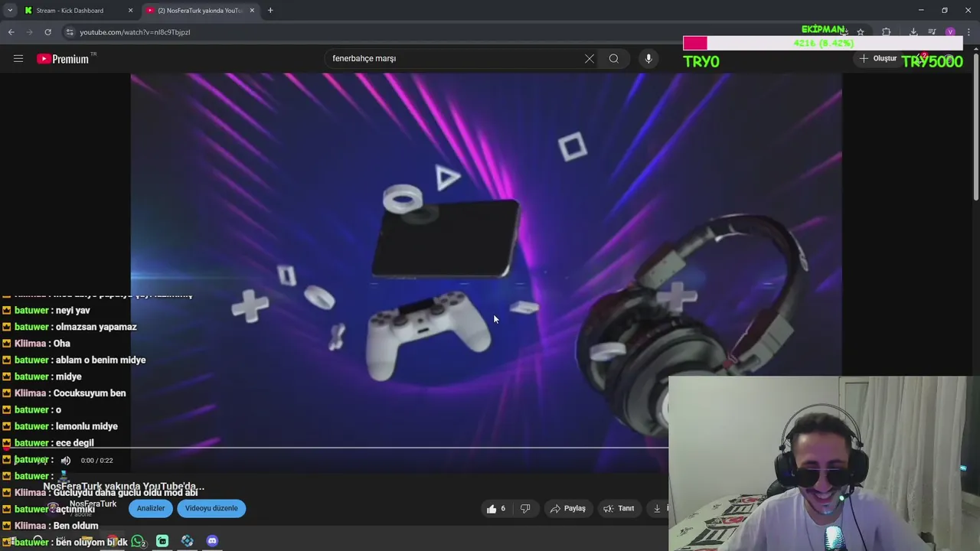Screen dimensions: 980x551
Task: Open Discord from the taskbar
Action: point(212,541)
